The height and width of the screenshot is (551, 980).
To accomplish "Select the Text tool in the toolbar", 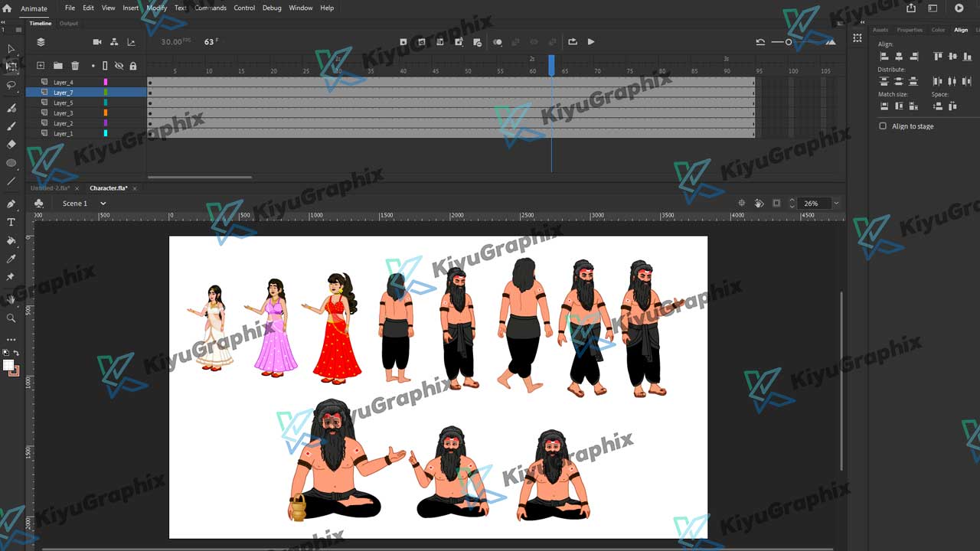I will click(x=11, y=222).
